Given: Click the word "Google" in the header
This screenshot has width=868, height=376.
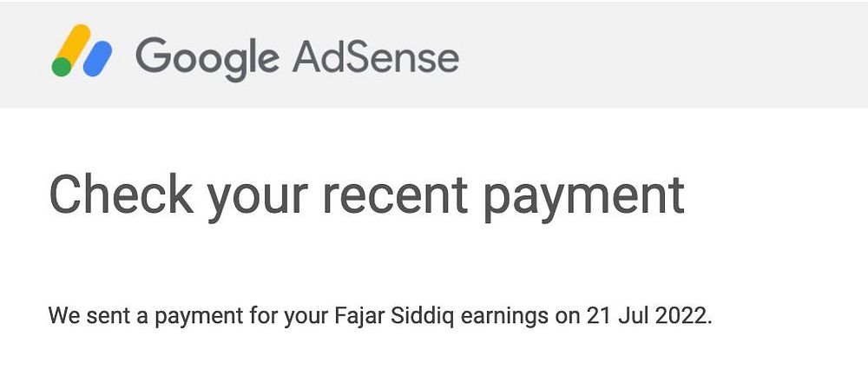Looking at the screenshot, I should tap(207, 58).
